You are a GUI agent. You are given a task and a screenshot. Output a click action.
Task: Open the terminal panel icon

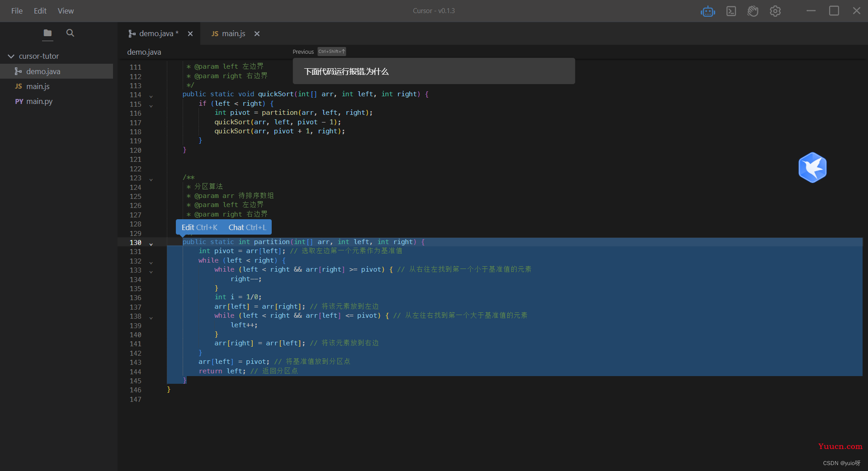coord(731,11)
